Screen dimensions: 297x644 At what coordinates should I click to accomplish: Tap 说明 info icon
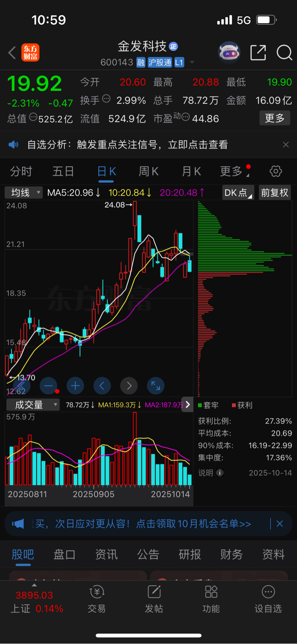pyautogui.click(x=220, y=473)
